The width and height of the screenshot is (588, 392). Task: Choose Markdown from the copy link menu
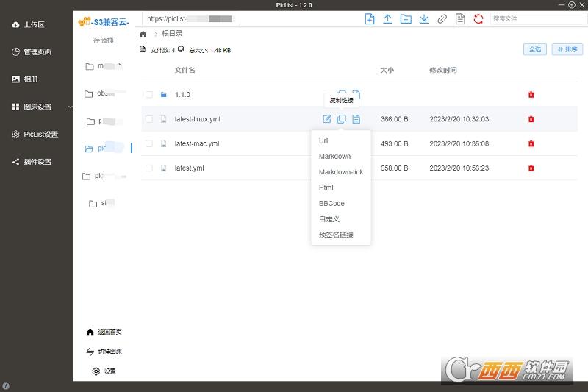[334, 157]
